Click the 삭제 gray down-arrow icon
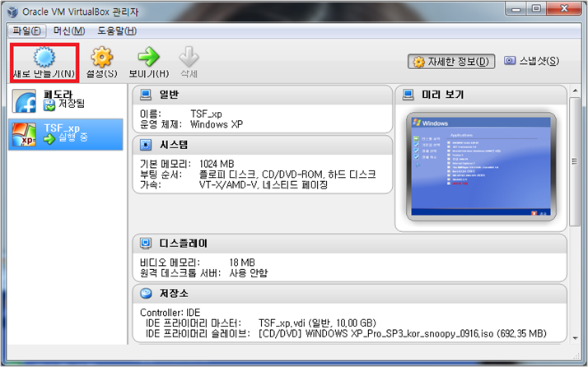 tap(189, 57)
